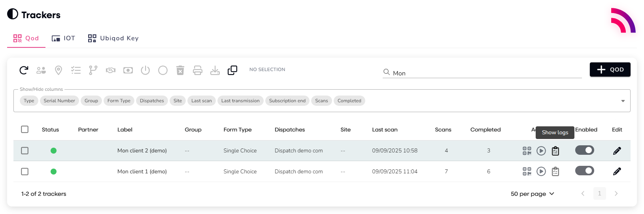Click the pencil icon for Mon client 2
This screenshot has height=214, width=644.
click(x=617, y=151)
